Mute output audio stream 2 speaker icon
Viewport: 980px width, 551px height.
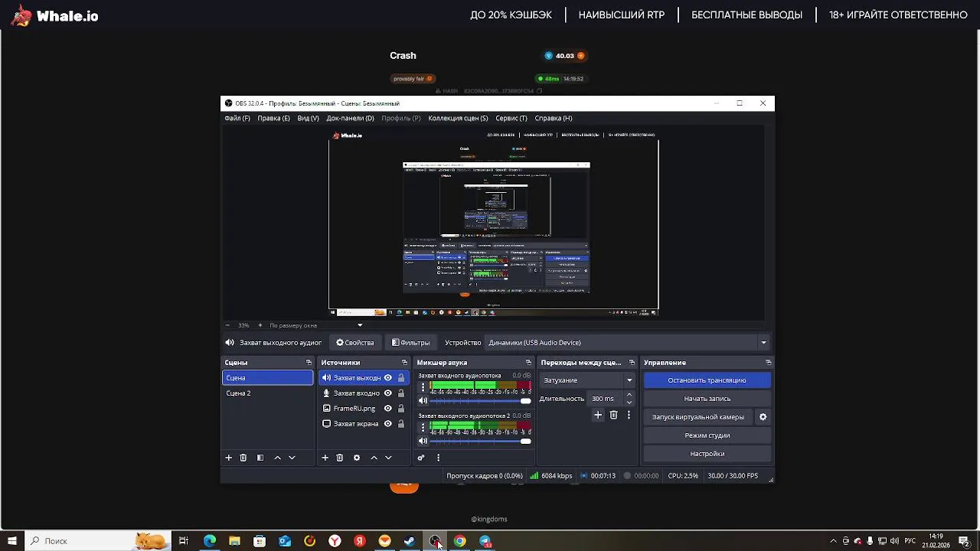[x=423, y=441]
